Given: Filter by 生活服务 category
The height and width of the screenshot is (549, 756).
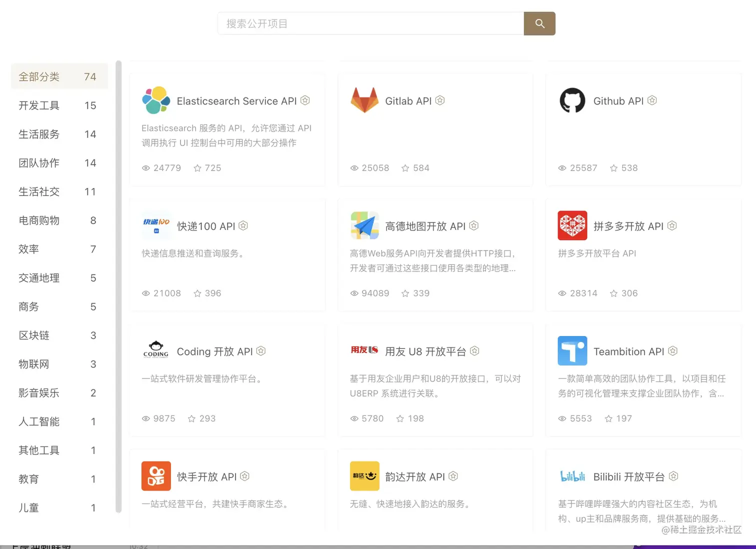Looking at the screenshot, I should click(x=59, y=134).
